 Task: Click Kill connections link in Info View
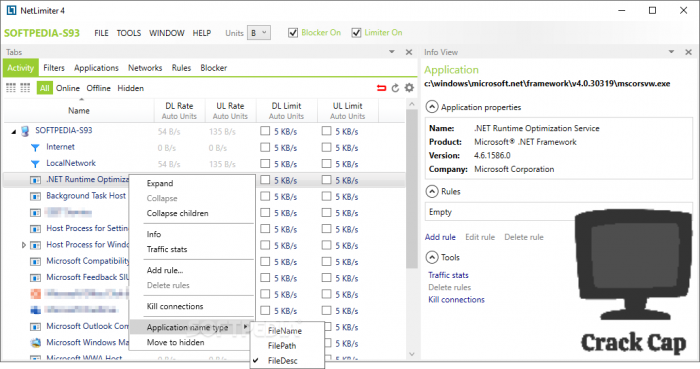pyautogui.click(x=456, y=300)
